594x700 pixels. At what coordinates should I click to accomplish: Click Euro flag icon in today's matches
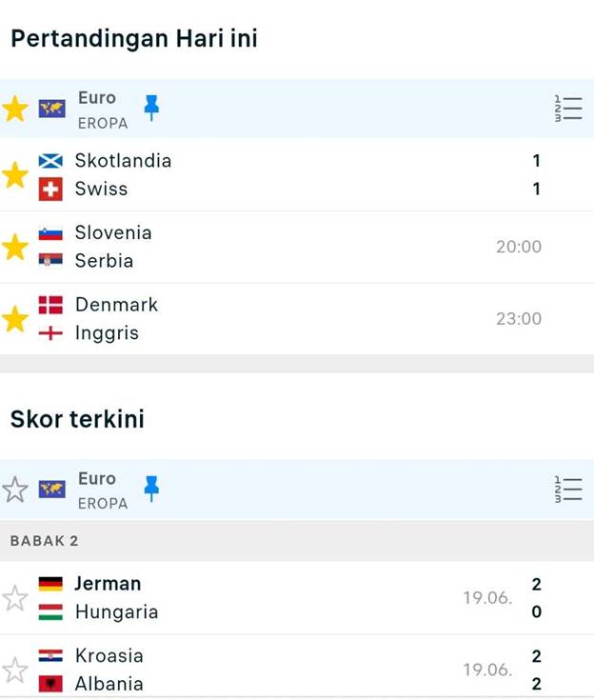(51, 109)
